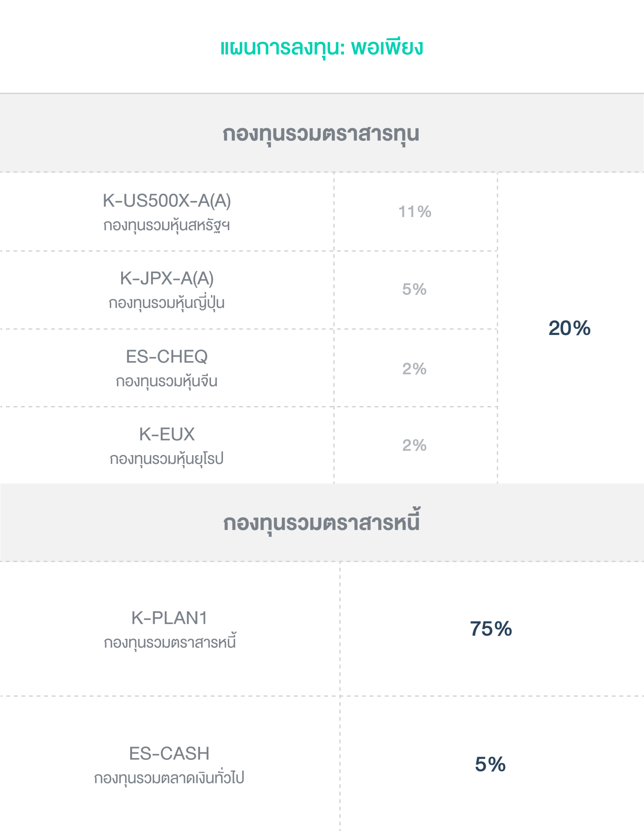Select the 2% value beside ES-CHEQ
The width and height of the screenshot is (644, 831).
tap(414, 369)
